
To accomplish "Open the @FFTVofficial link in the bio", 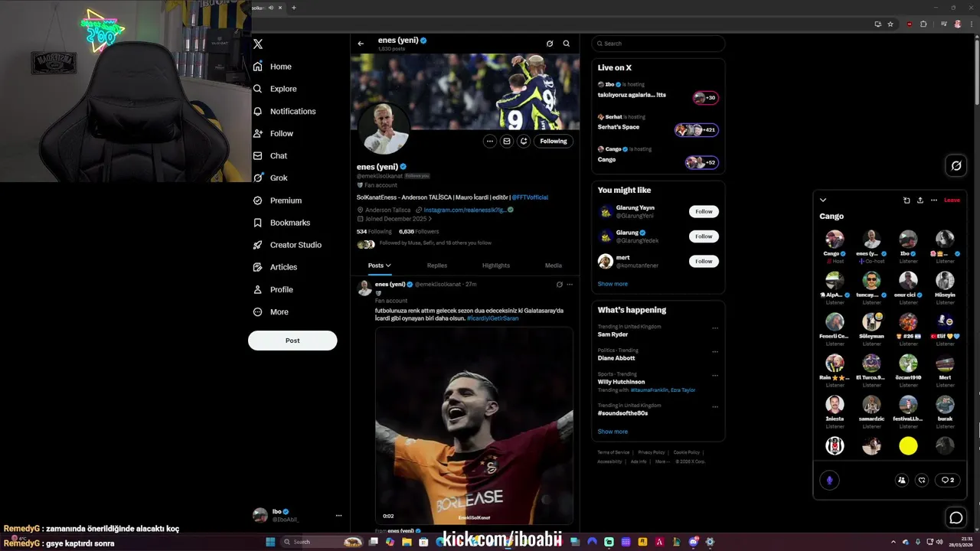I will [x=530, y=197].
